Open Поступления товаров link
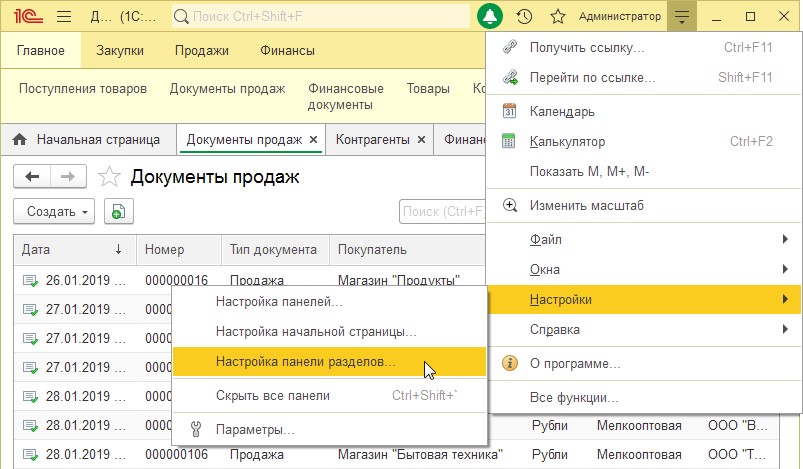Screen dimensions: 803x469 83,89
